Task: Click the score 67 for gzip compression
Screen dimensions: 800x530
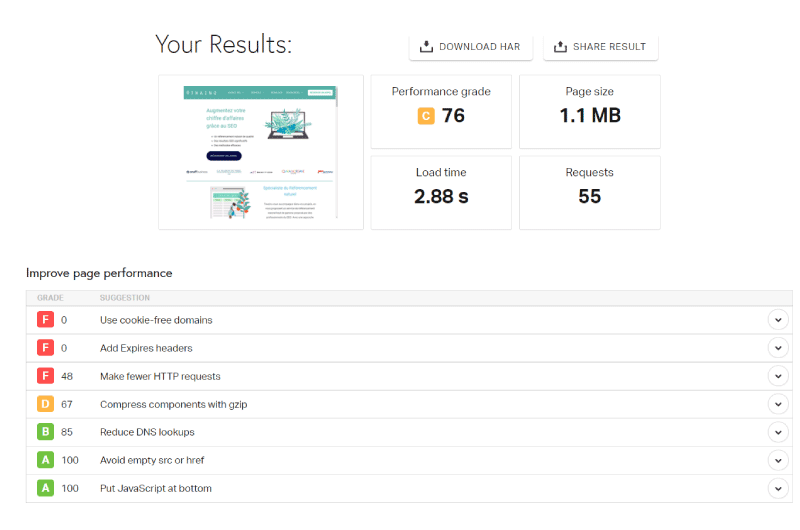Action: coord(67,405)
